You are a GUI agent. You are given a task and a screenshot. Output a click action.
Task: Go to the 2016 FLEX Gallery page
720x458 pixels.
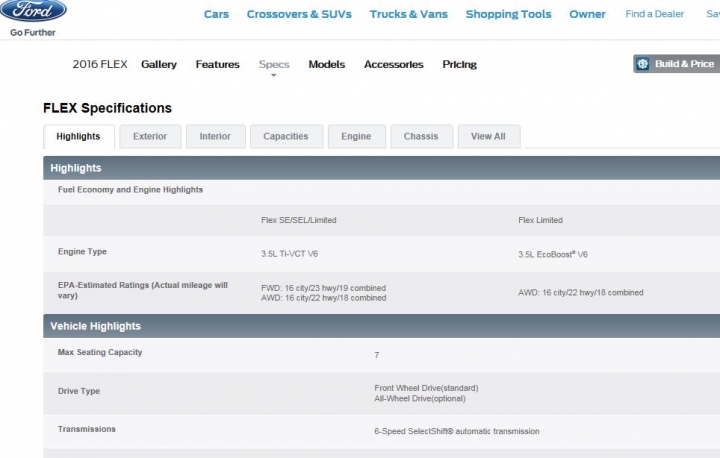pos(159,64)
